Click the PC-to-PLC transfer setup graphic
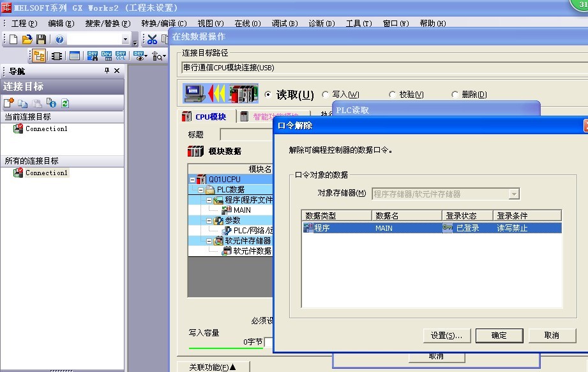The height and width of the screenshot is (372, 588). click(x=220, y=93)
